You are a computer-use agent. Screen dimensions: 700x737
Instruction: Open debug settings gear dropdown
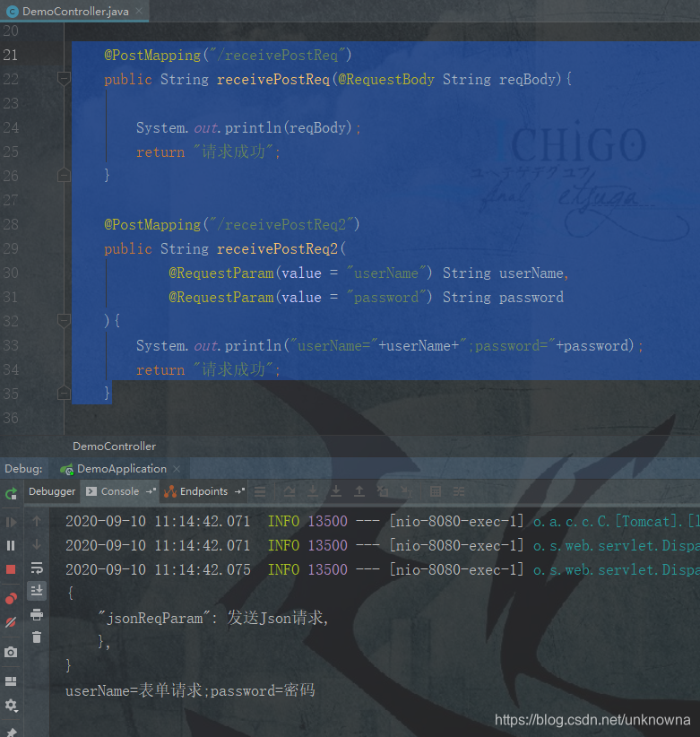(x=12, y=706)
